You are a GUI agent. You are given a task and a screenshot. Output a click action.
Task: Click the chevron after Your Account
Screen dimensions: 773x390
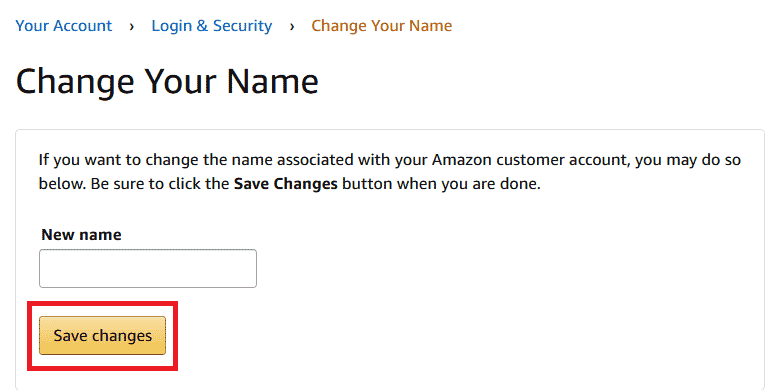click(132, 27)
